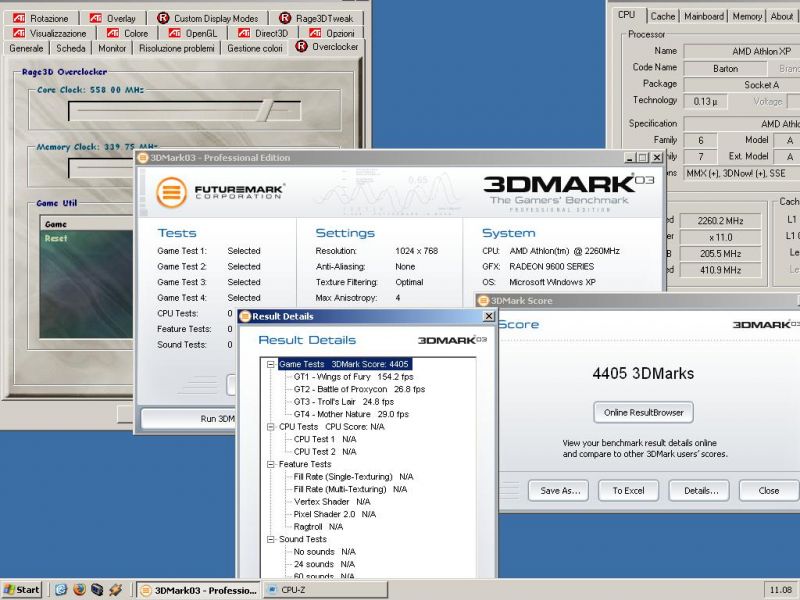Click the Result Details title bar icon
This screenshot has width=800, height=600.
(x=245, y=316)
